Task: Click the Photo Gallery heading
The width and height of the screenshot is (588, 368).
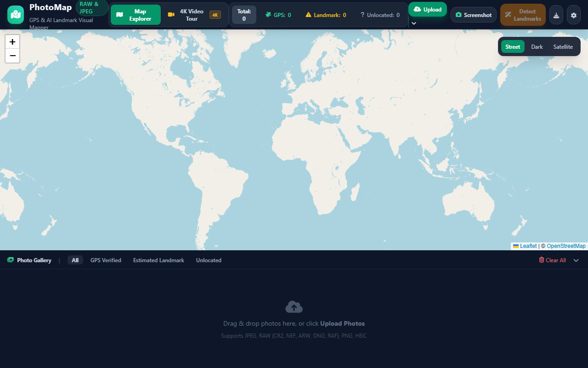Action: 34,260
